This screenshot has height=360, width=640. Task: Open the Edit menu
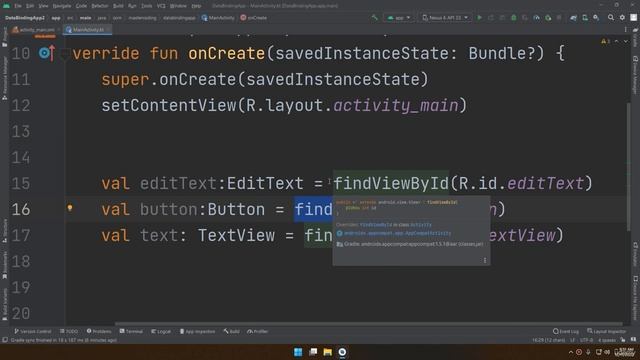(x=30, y=6)
